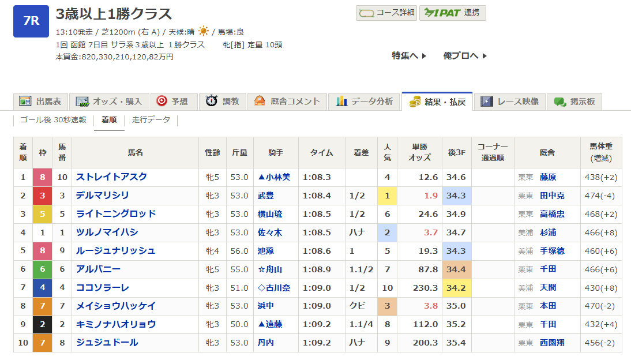Follow the 俺プロへ link
This screenshot has width=631, height=364.
point(465,55)
